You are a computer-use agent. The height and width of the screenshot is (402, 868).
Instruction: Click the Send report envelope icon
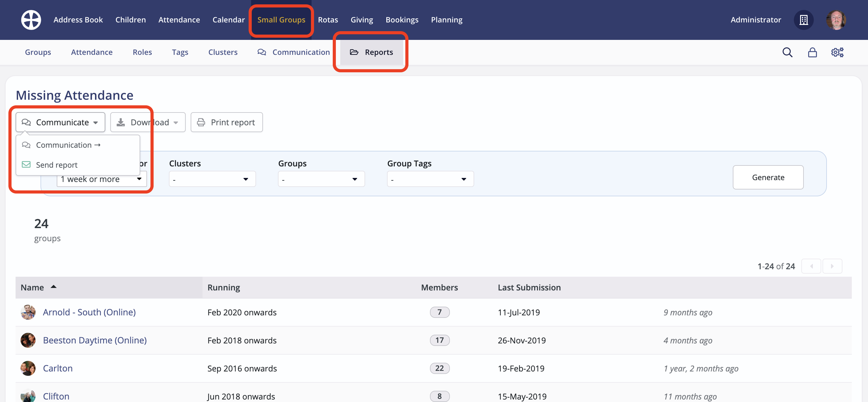click(x=26, y=165)
